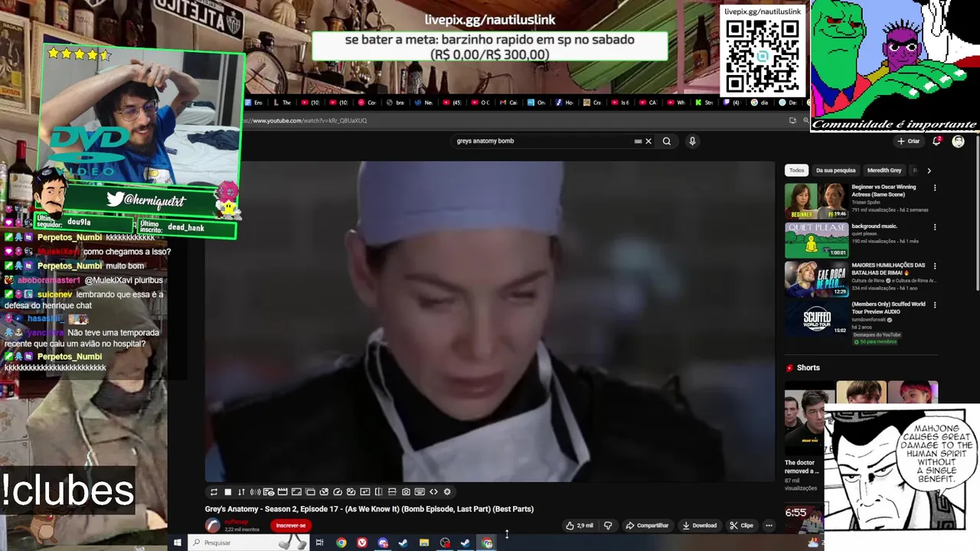The width and height of the screenshot is (980, 551).
Task: Select the 'Todos' filter chip
Action: pos(797,171)
